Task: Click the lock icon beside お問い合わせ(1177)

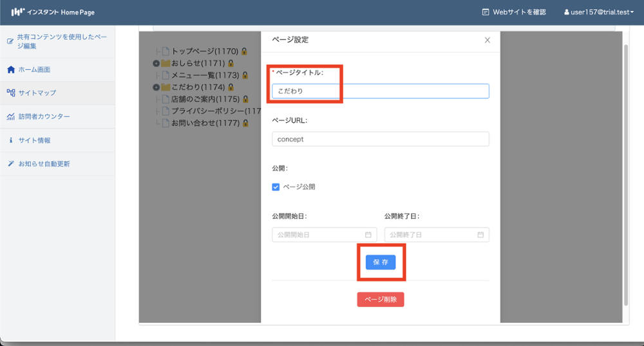Action: point(245,123)
